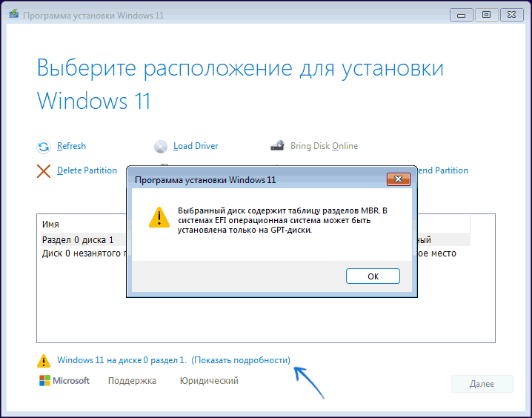Click the yellow warning triangle in dialog
This screenshot has width=532, height=418.
(159, 217)
